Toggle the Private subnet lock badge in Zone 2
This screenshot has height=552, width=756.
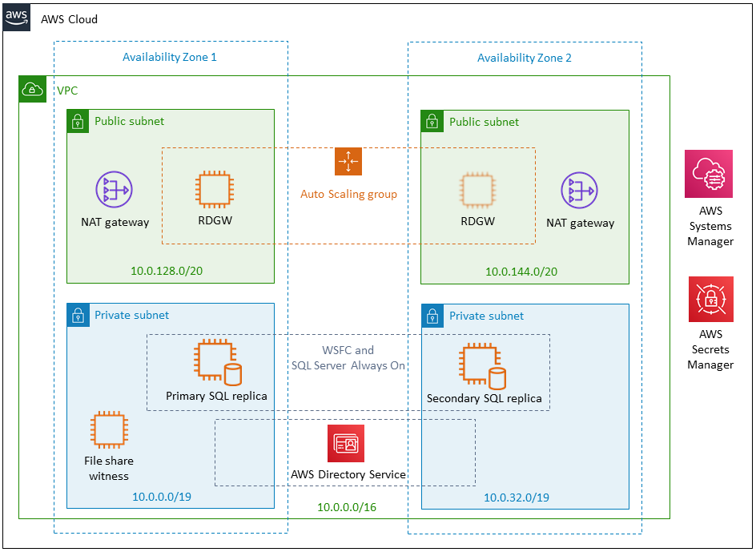tap(432, 316)
